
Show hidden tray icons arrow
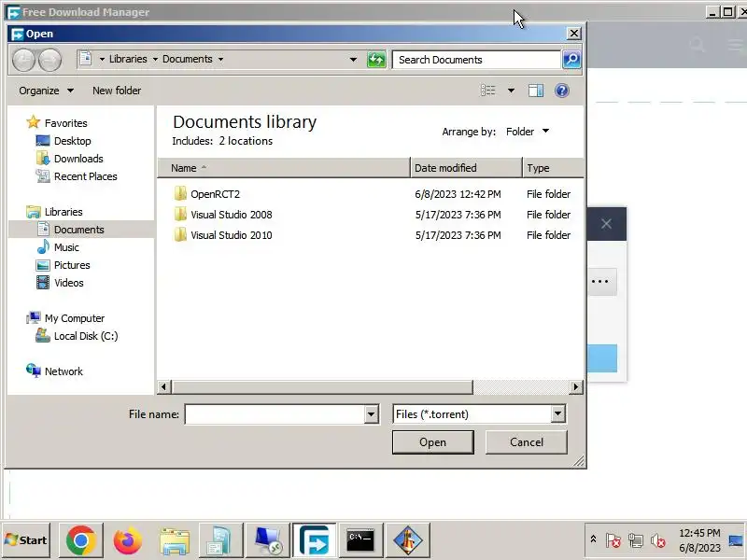593,539
